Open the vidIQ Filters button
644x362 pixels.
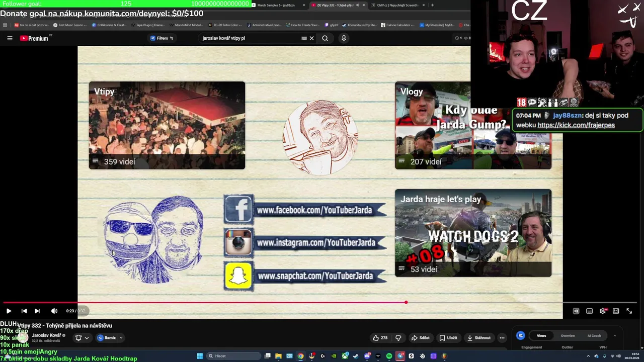(x=162, y=38)
